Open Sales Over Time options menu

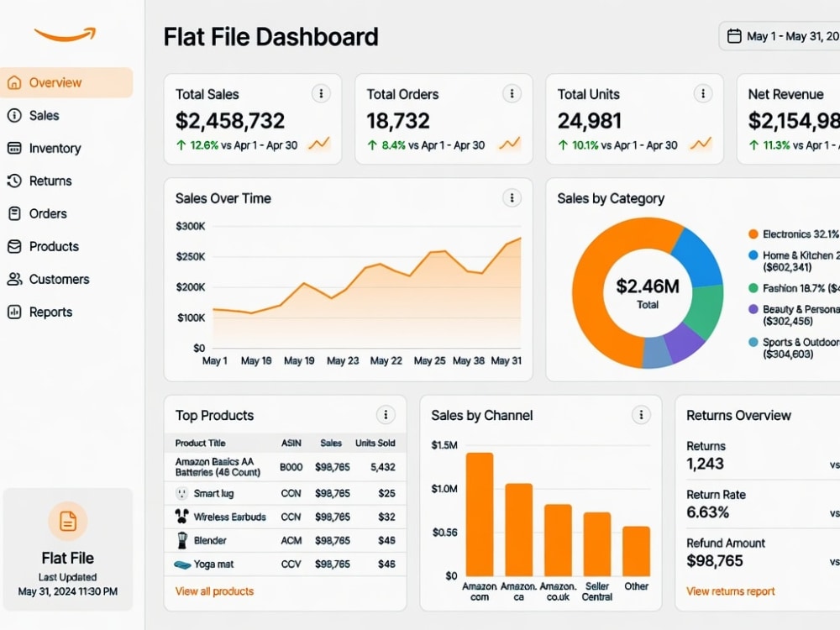[512, 198]
